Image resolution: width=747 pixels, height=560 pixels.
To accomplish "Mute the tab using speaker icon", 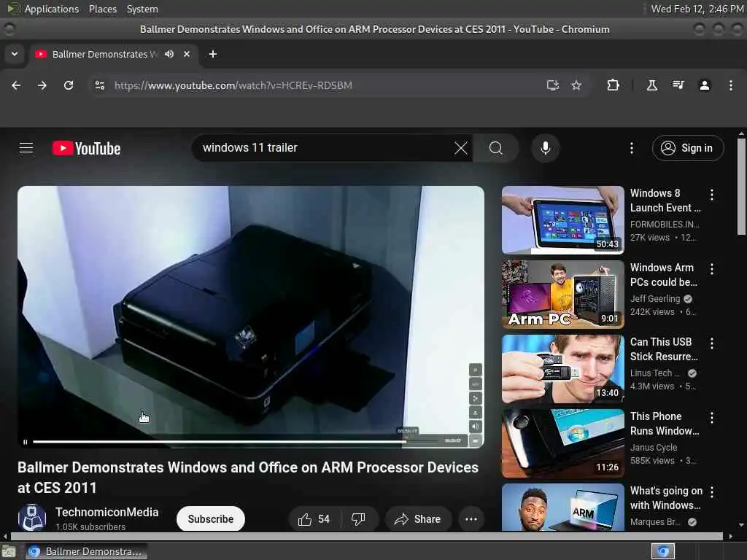I will pos(169,54).
